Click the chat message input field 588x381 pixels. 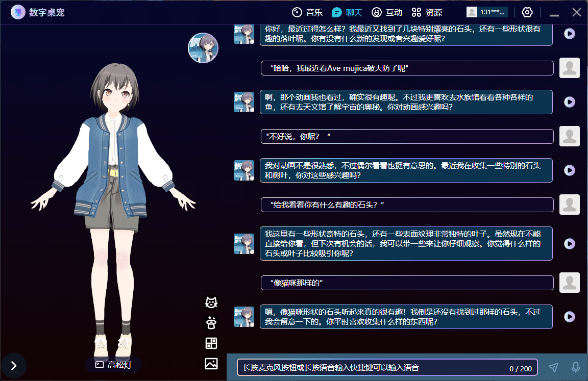pyautogui.click(x=373, y=368)
